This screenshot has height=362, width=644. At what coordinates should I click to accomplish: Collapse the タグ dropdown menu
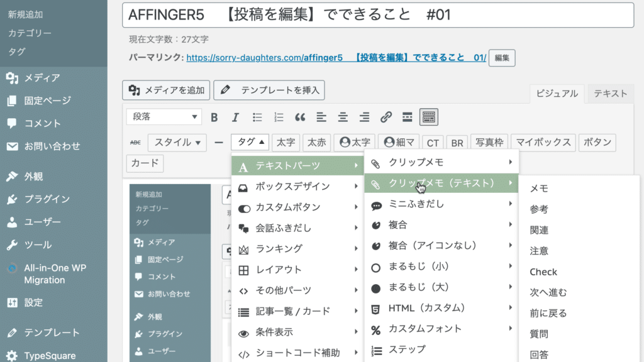coord(250,143)
